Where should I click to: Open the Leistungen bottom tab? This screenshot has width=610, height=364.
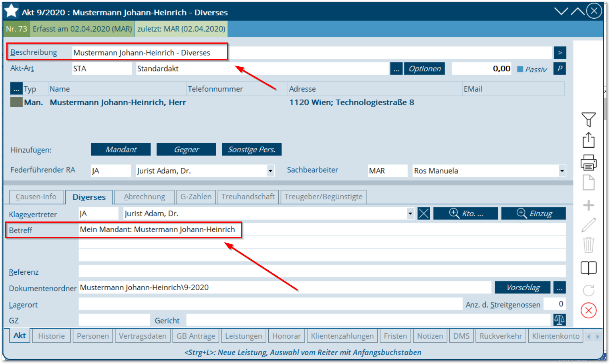click(x=244, y=336)
